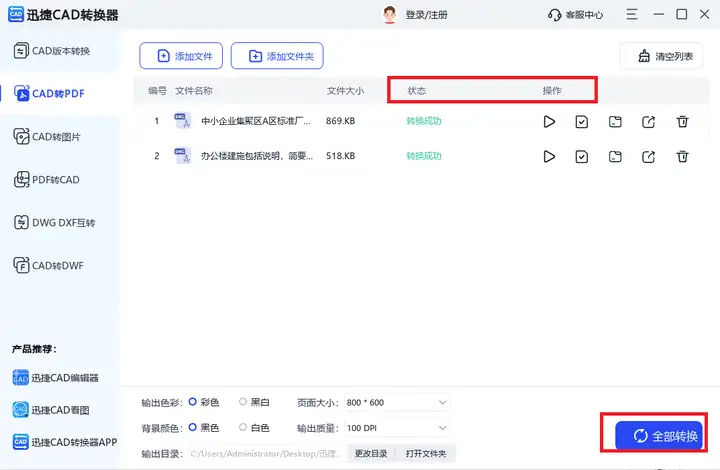Click the checkmark document icon for file 1

(582, 122)
